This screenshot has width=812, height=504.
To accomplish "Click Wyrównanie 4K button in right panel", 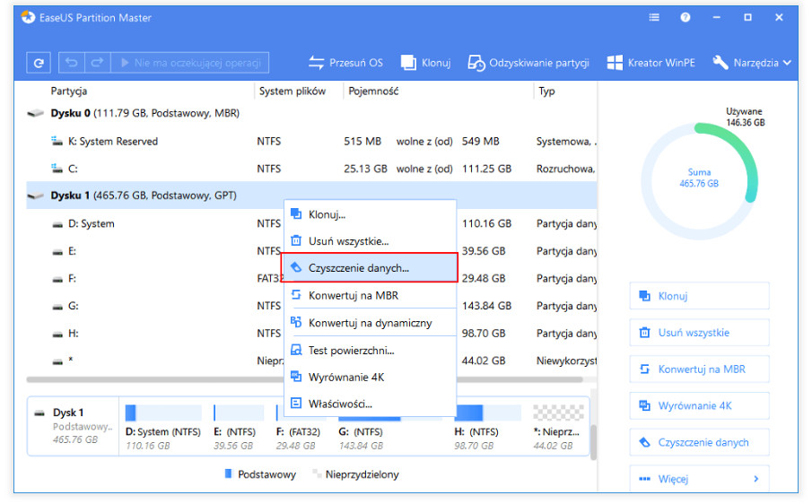I will pyautogui.click(x=699, y=405).
